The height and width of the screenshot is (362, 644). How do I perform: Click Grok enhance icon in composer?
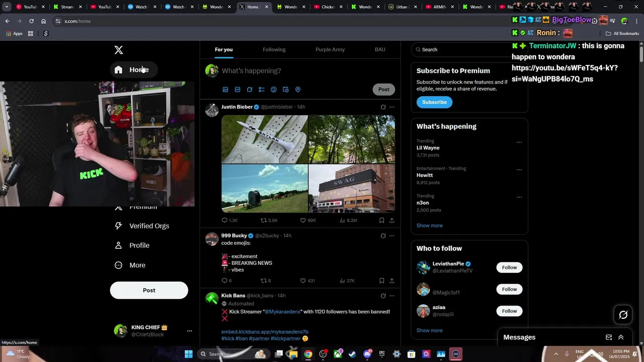[250, 89]
